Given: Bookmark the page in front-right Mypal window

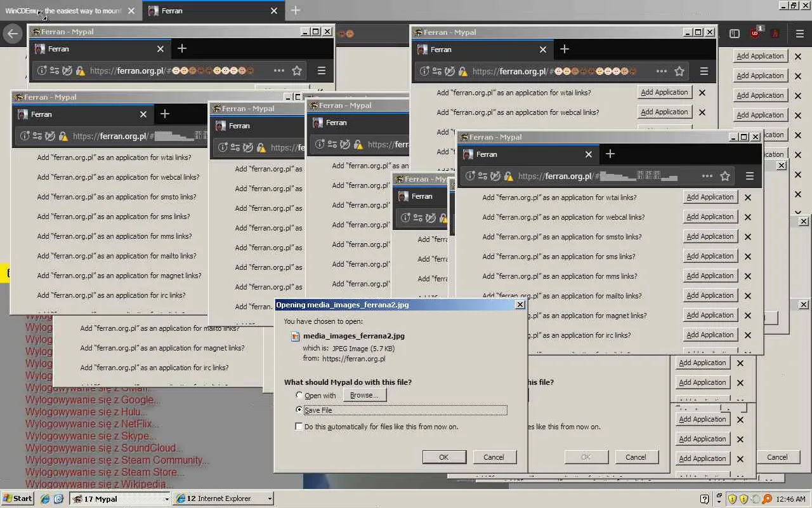Looking at the screenshot, I should 725,176.
